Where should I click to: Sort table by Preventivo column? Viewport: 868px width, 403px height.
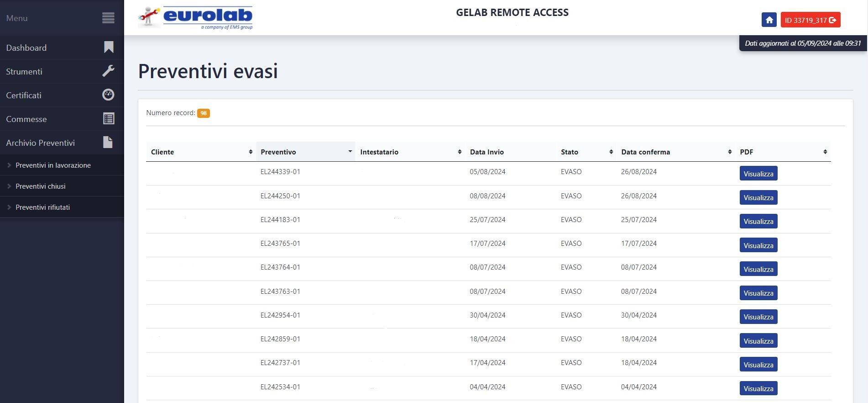[306, 152]
